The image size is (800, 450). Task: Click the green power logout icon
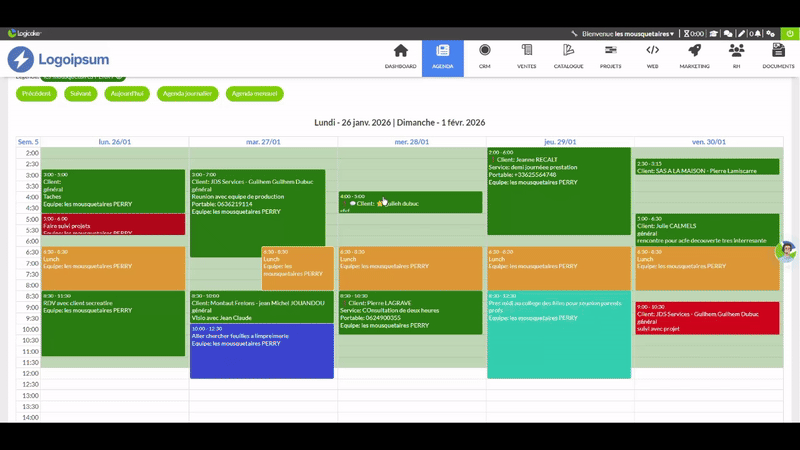click(790, 34)
